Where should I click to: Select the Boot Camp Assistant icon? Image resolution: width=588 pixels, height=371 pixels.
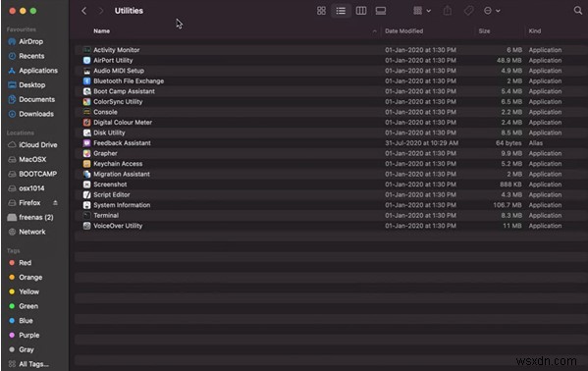(86, 91)
